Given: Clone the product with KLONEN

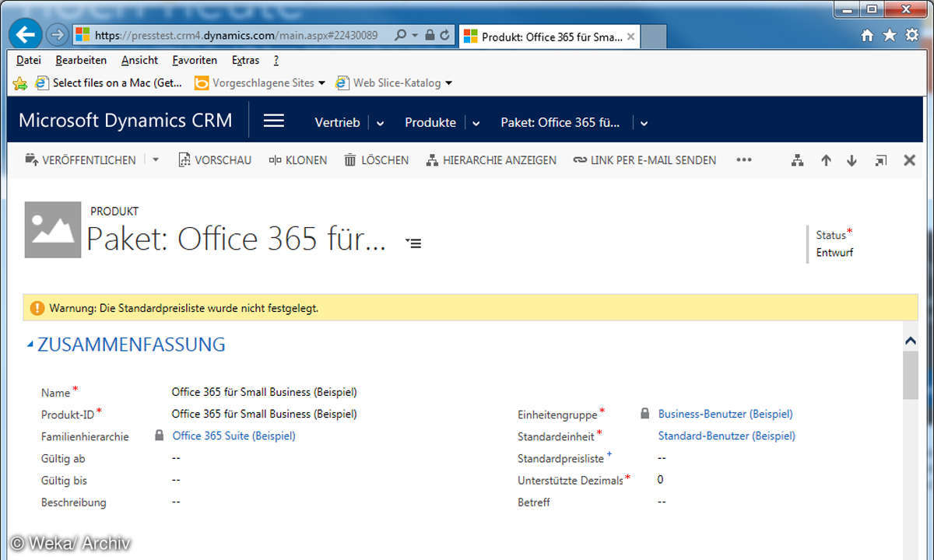Looking at the screenshot, I should [x=297, y=160].
